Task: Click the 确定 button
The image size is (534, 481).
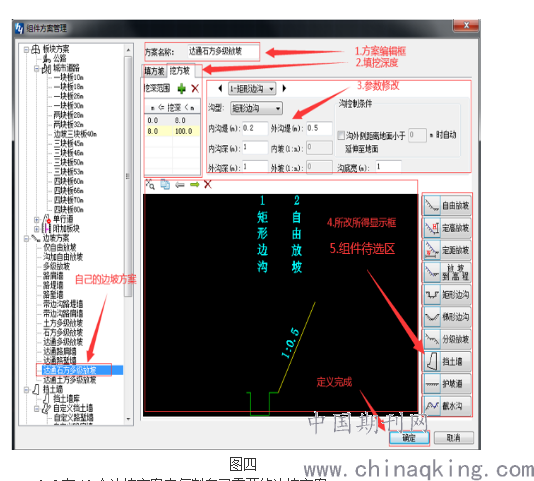Action: (409, 438)
